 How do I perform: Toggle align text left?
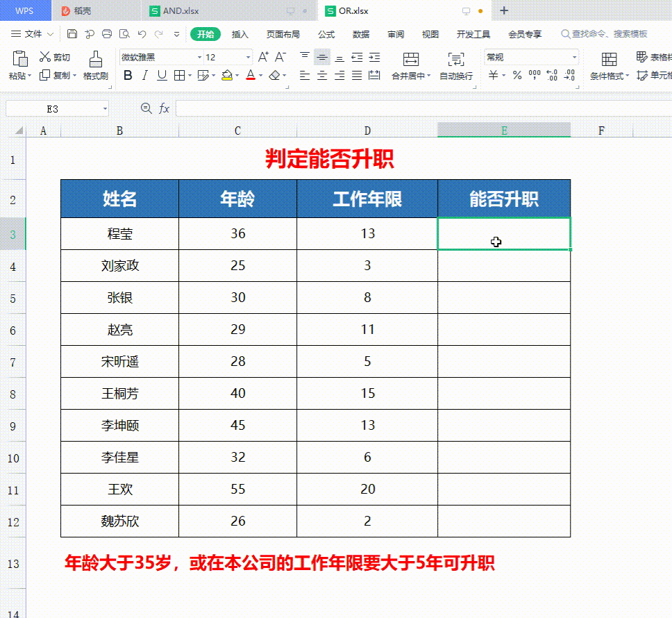(x=305, y=76)
